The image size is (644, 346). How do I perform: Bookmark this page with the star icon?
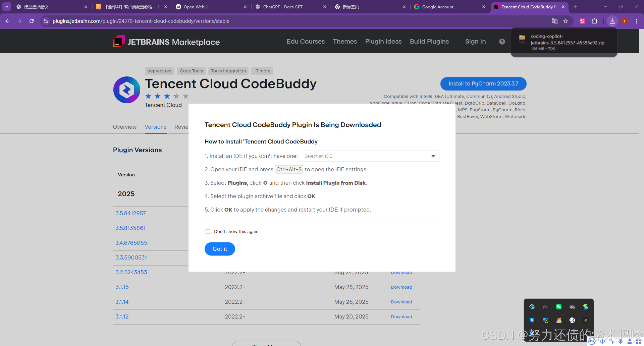tap(566, 21)
